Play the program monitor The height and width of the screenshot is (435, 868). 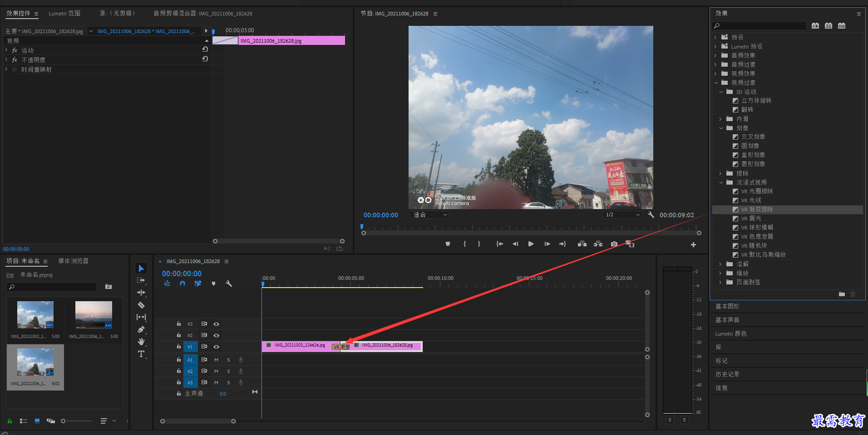(x=531, y=244)
